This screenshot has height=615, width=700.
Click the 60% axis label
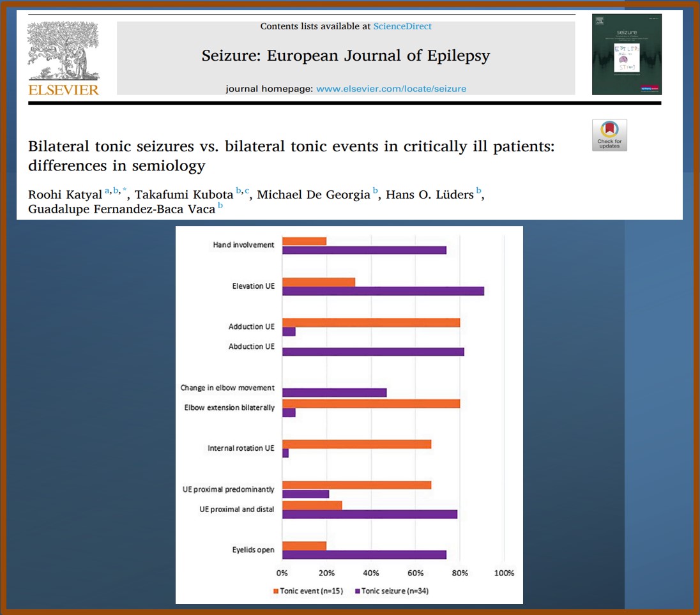click(x=415, y=573)
